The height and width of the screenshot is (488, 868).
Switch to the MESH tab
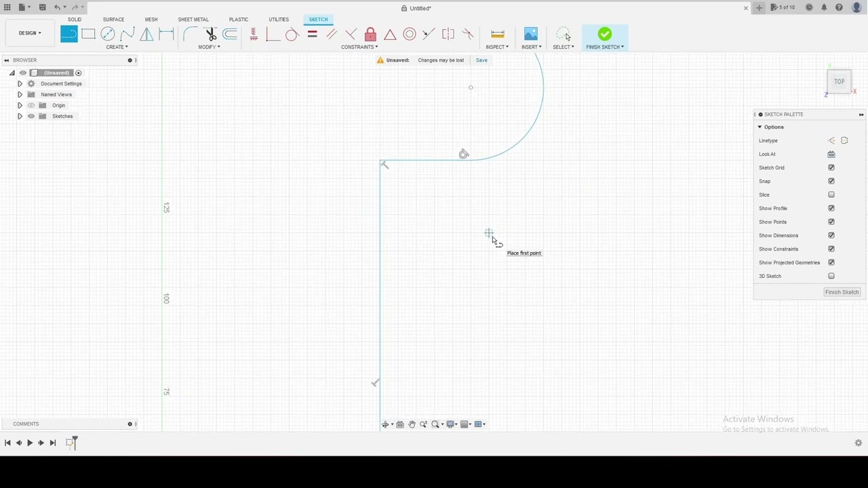pyautogui.click(x=151, y=20)
